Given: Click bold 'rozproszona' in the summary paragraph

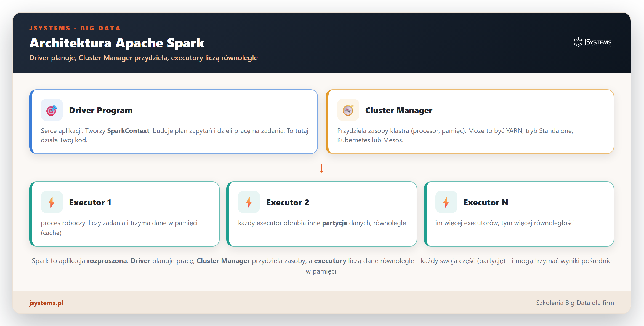Looking at the screenshot, I should point(107,261).
